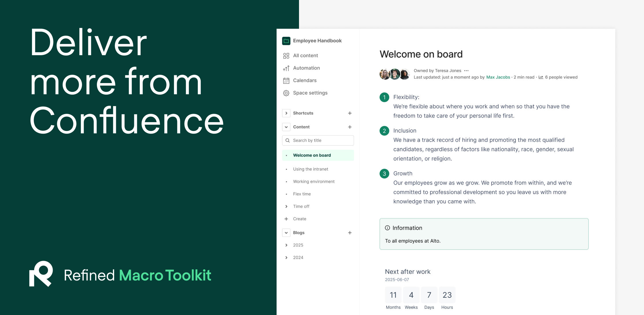Click the search magnifier icon in the sidebar
Screen dimensions: 644x315
(x=287, y=140)
